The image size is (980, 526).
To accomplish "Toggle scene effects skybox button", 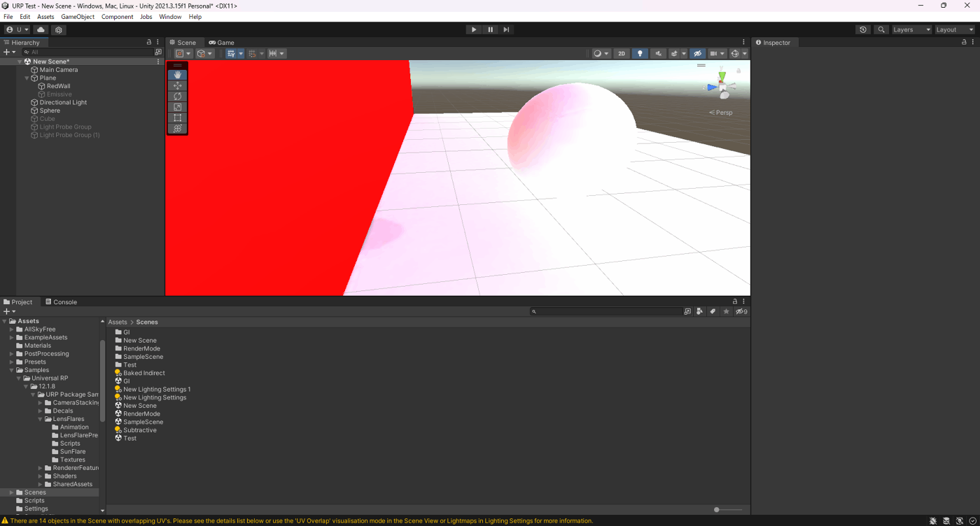I will [674, 53].
